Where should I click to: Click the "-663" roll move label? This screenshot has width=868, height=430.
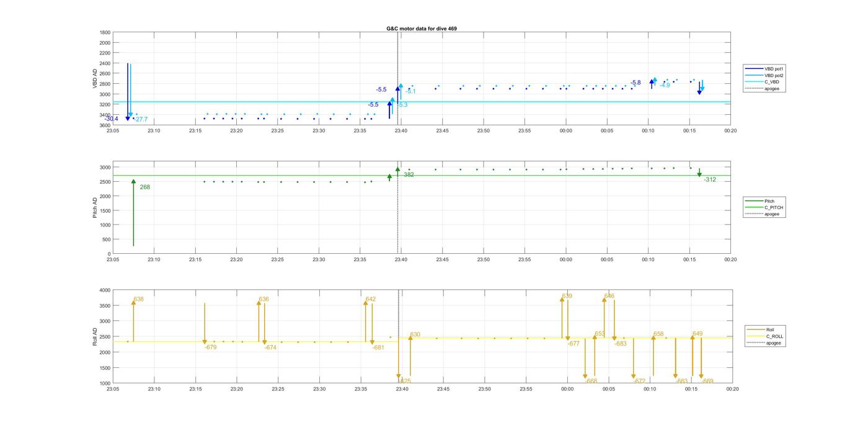tap(682, 381)
